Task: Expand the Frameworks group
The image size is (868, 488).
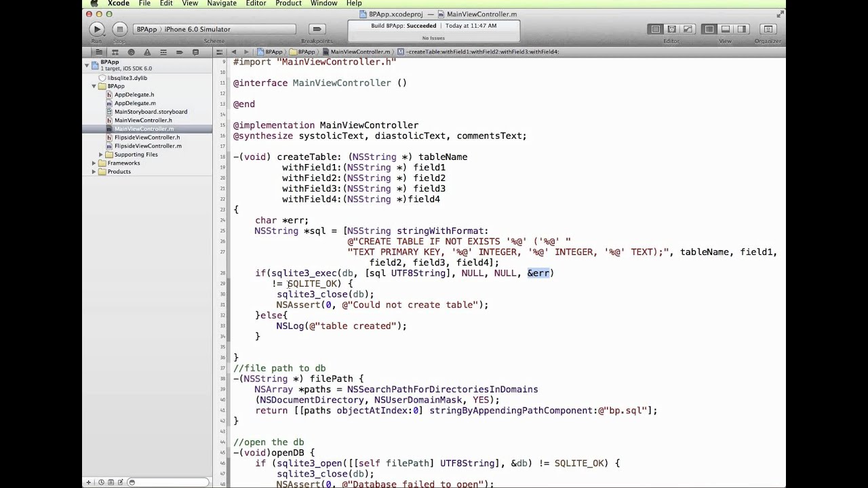Action: coord(94,163)
